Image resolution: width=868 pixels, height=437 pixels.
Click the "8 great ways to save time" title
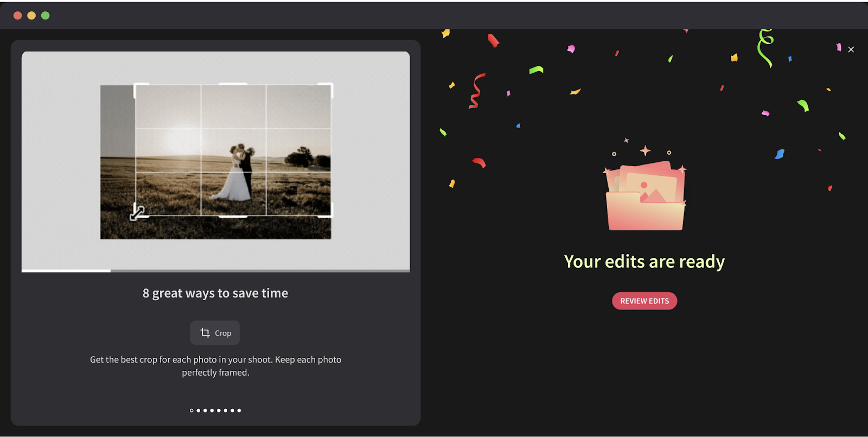click(215, 293)
